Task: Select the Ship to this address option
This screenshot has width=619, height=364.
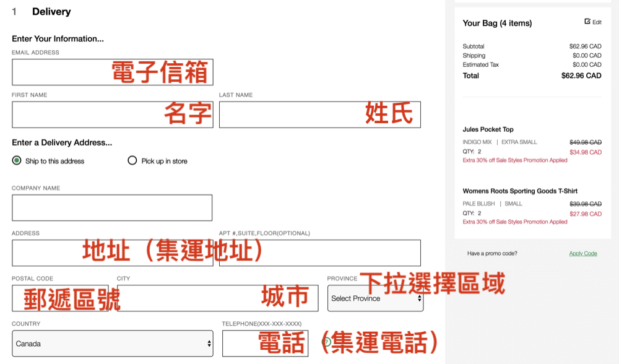Action: pyautogui.click(x=17, y=160)
